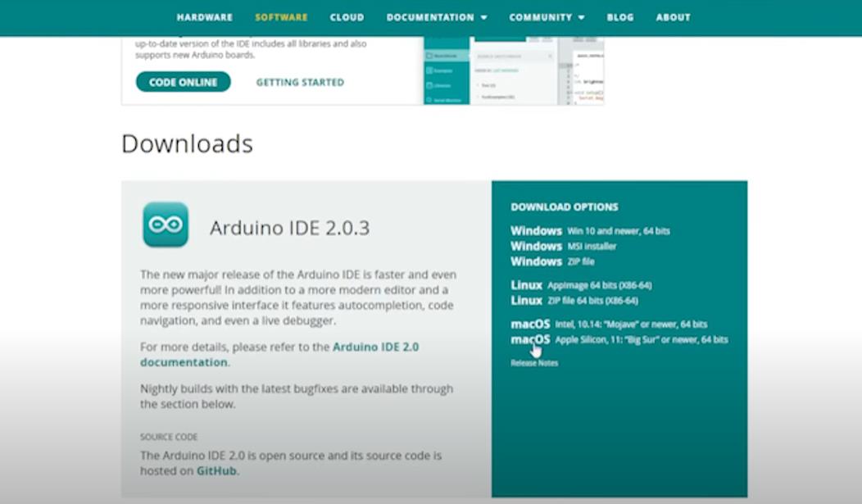The image size is (862, 504).
Task: Download macOS Intel Mojave version
Action: [609, 325]
